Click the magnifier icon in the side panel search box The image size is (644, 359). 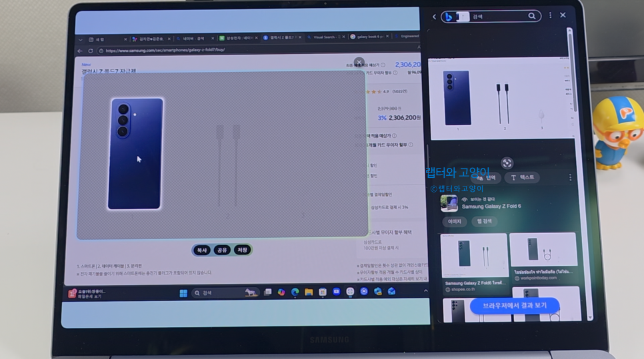click(x=532, y=16)
